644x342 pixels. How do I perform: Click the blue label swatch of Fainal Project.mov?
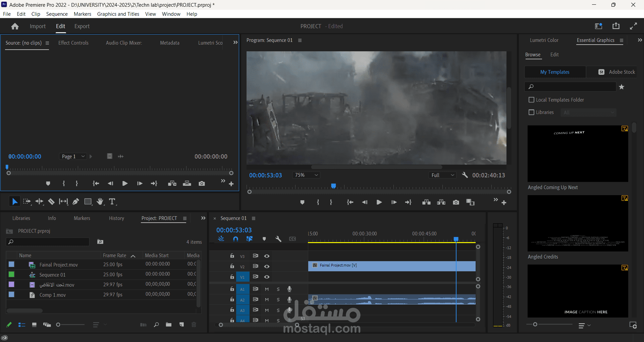[11, 264]
